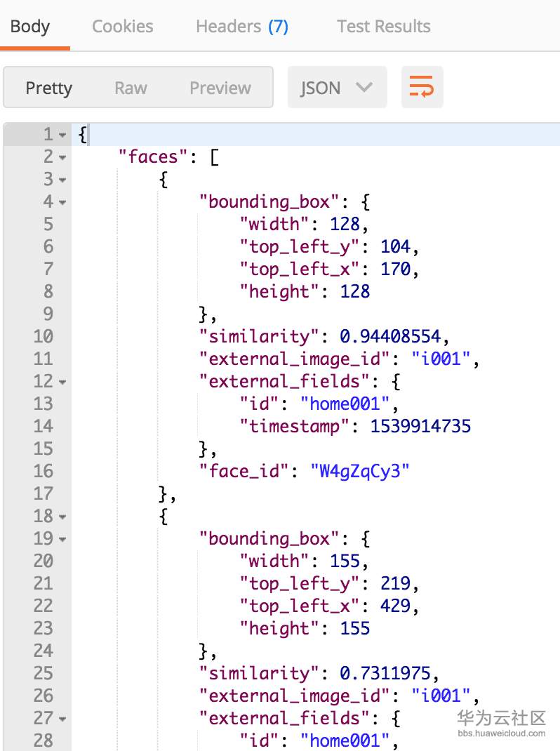
Task: Open the Headers (7) tab
Action: [x=242, y=27]
